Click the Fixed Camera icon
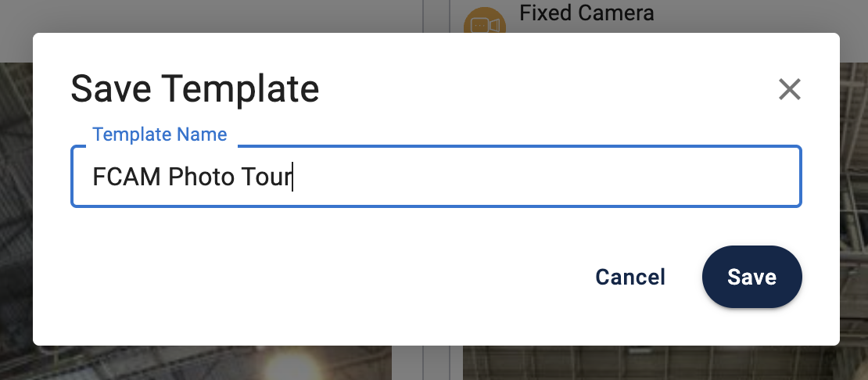The image size is (868, 380). 484,23
